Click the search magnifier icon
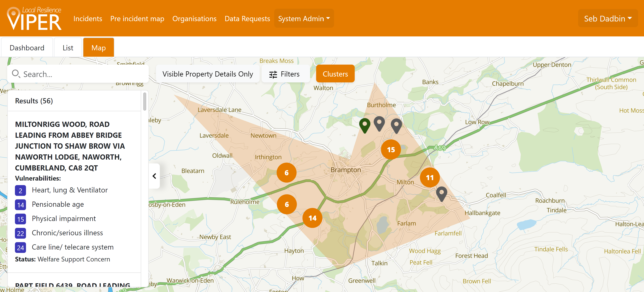Screen dimensions: 644x292 [x=16, y=74]
